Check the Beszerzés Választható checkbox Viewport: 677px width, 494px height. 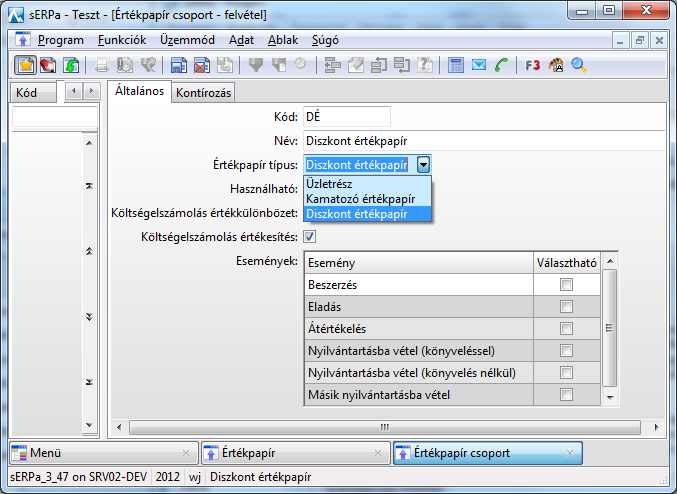[x=566, y=285]
